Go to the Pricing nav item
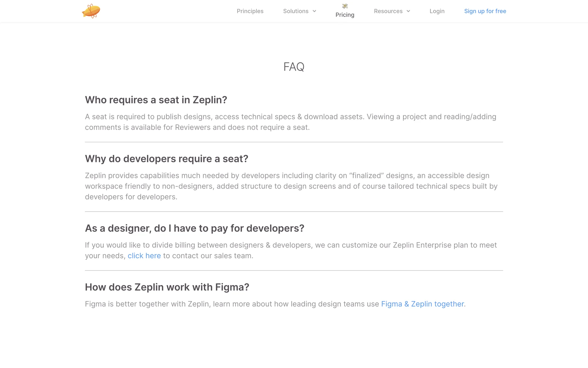This screenshot has width=588, height=368. (x=345, y=15)
